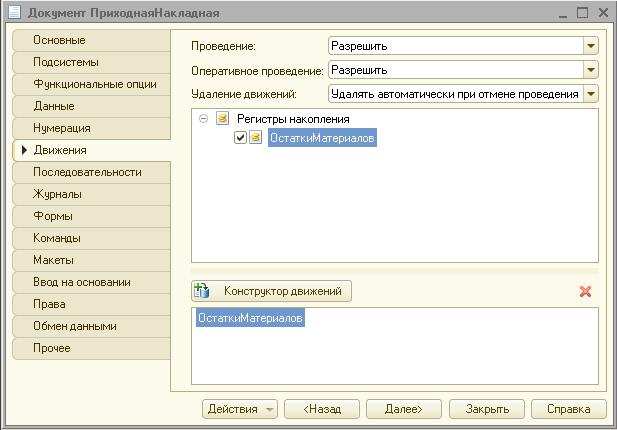Select the Последовательности tab

click(92, 172)
